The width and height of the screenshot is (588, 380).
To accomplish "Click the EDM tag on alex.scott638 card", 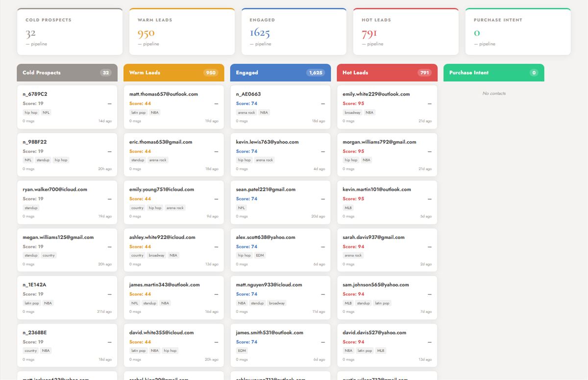I will coord(260,256).
